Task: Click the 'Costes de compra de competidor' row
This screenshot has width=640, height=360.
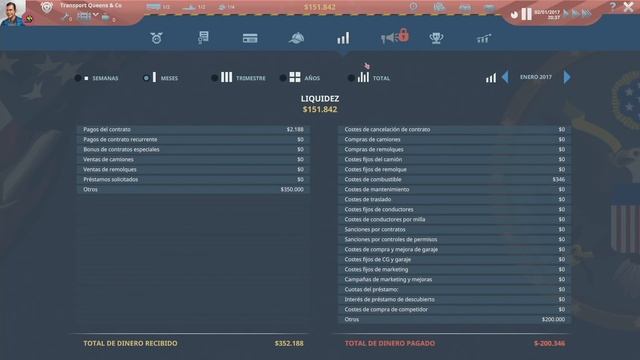Action: pos(454,309)
